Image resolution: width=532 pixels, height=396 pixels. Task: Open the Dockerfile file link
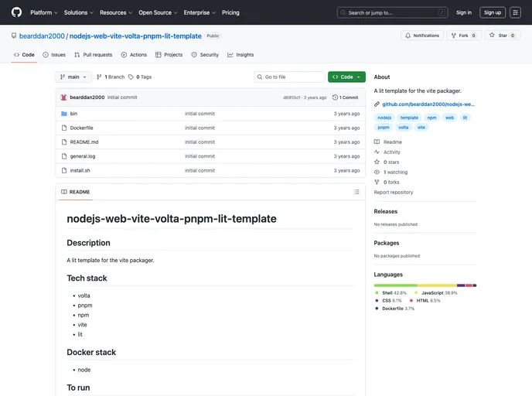coord(81,128)
